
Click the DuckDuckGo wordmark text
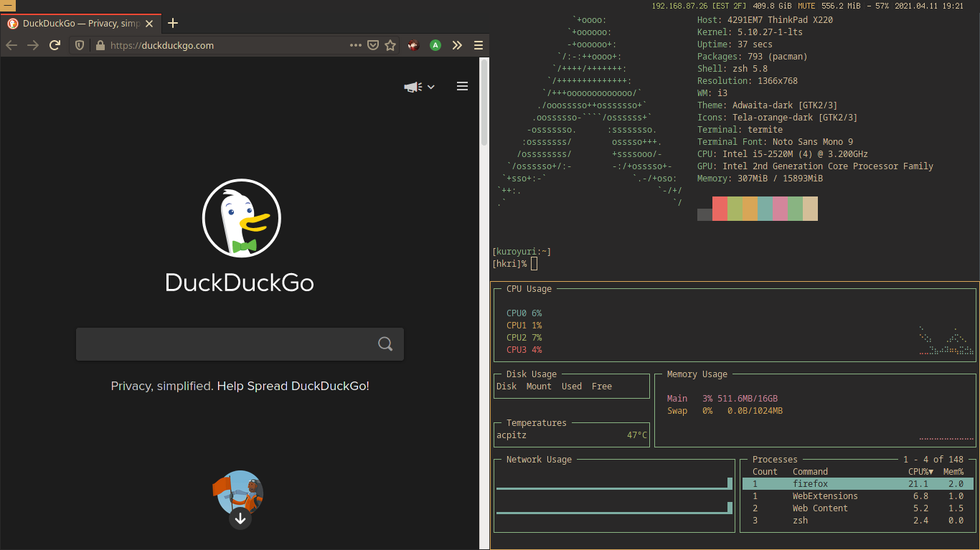pos(240,283)
